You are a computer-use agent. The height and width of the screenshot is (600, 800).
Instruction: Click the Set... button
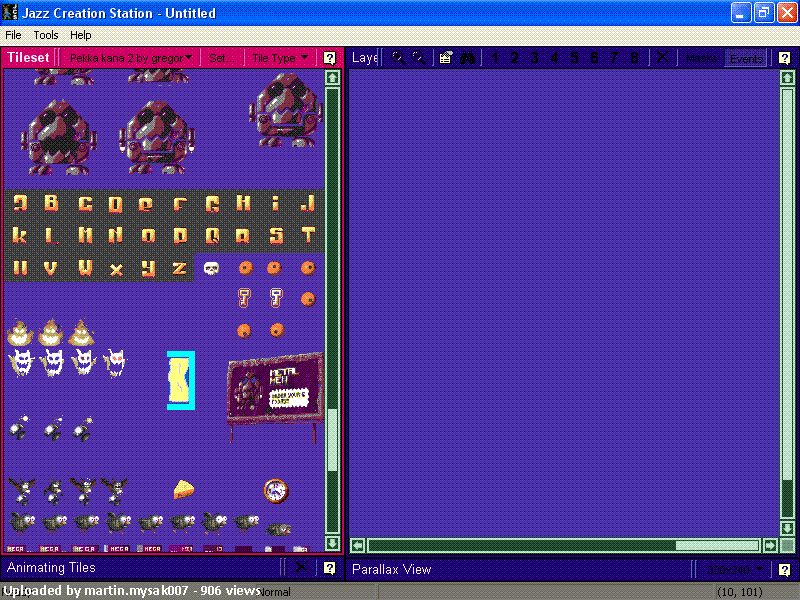tap(222, 58)
